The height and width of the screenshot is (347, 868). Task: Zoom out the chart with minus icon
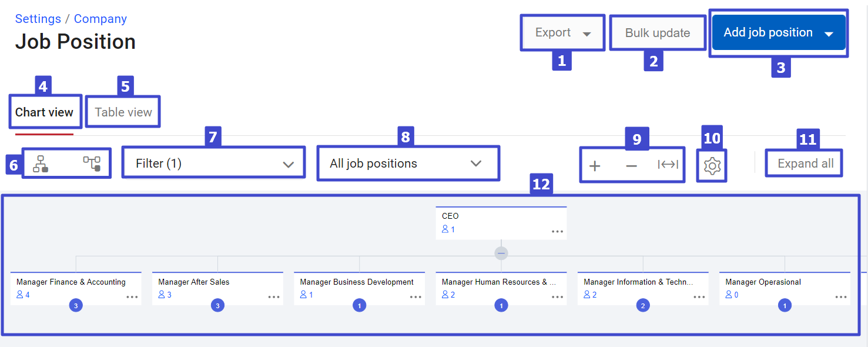631,166
